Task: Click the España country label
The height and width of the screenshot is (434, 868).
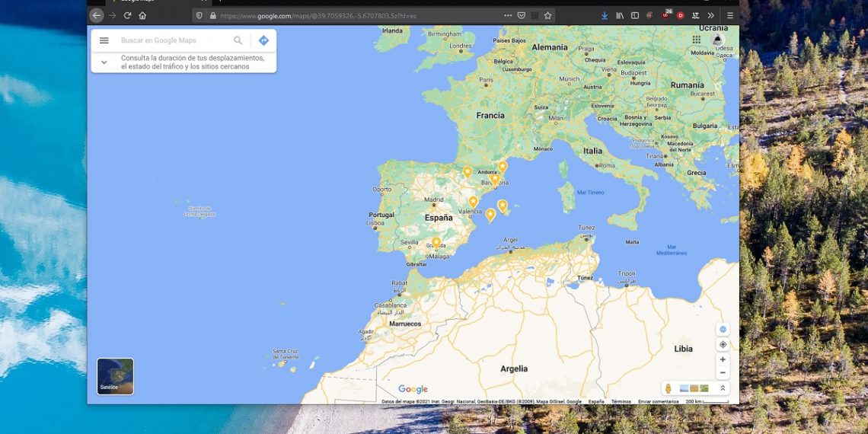Action: tap(439, 218)
